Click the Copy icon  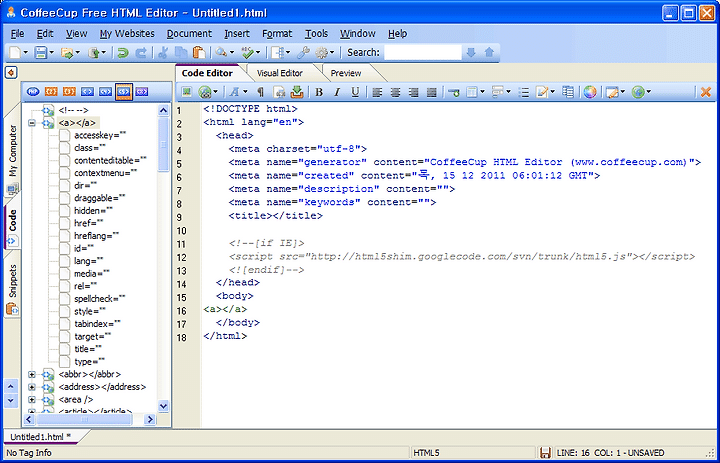pos(181,53)
